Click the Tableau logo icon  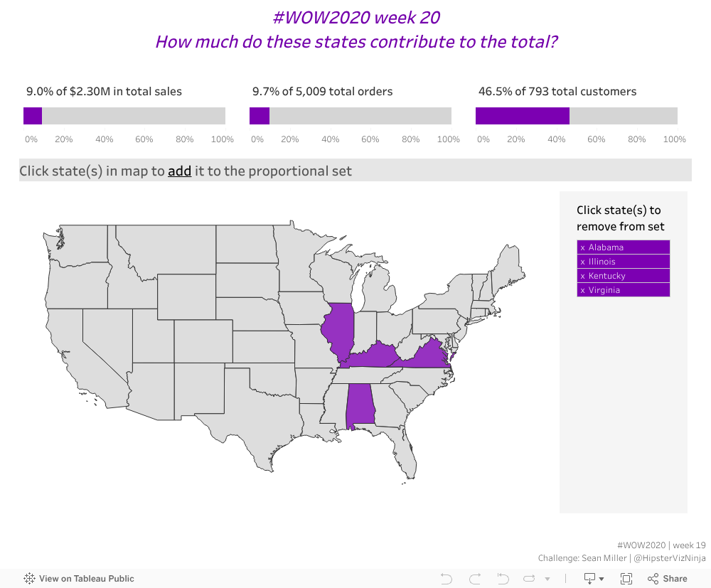point(29,579)
